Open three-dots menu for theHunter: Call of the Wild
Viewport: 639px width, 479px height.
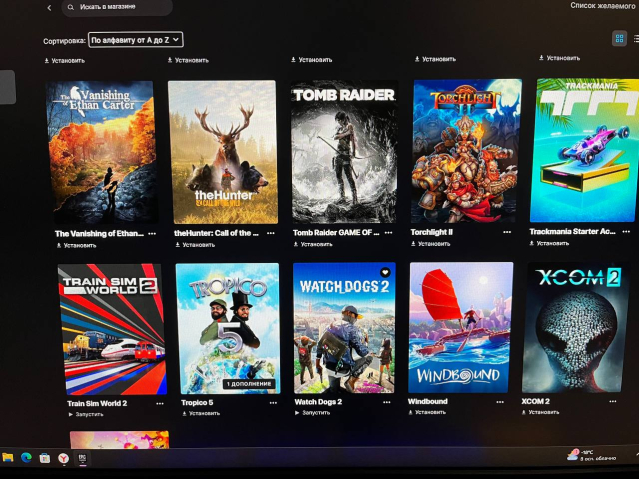click(x=271, y=233)
